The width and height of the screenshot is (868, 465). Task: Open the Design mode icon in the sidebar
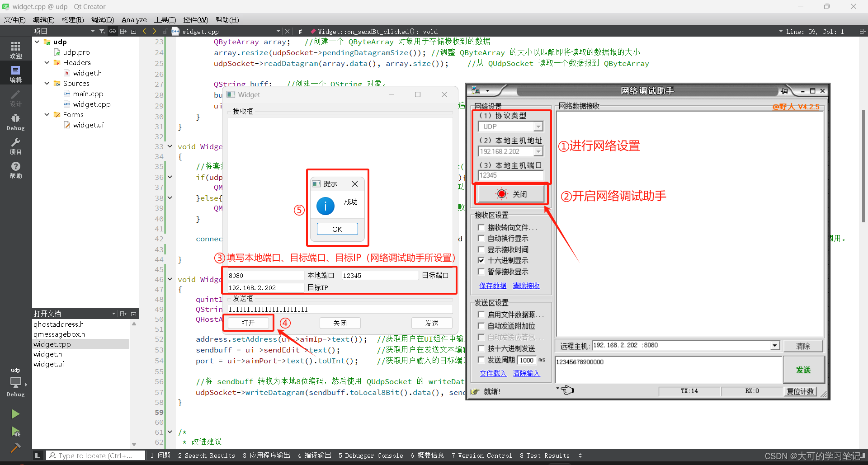15,98
